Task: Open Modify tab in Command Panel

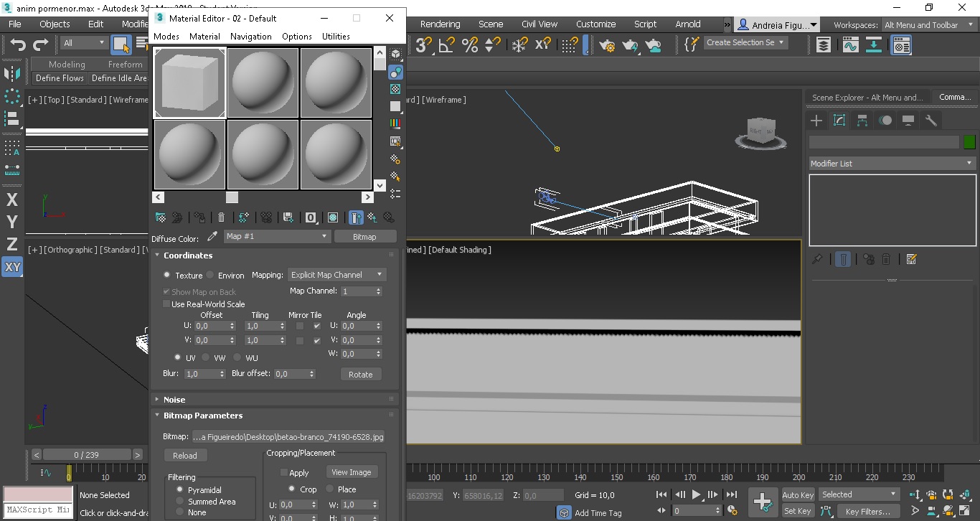Action: tap(839, 121)
